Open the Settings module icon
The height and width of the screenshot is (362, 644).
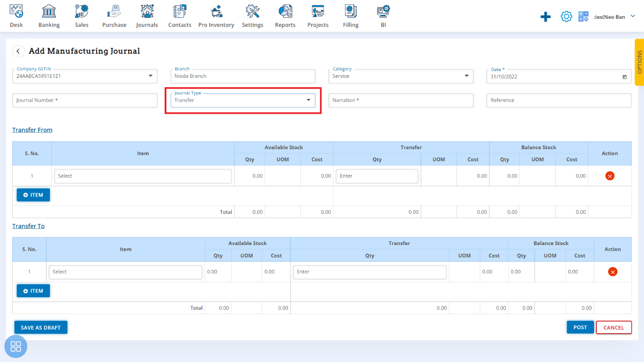252,11
